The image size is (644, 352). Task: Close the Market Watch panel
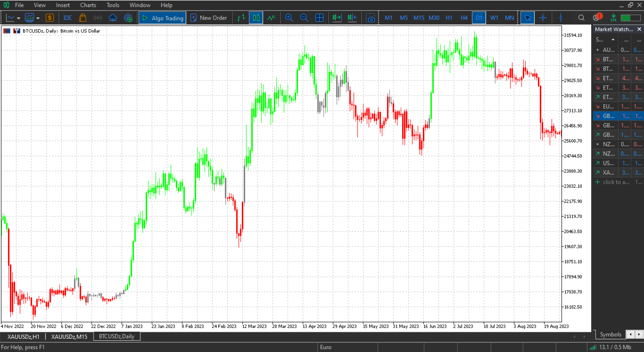pos(639,29)
